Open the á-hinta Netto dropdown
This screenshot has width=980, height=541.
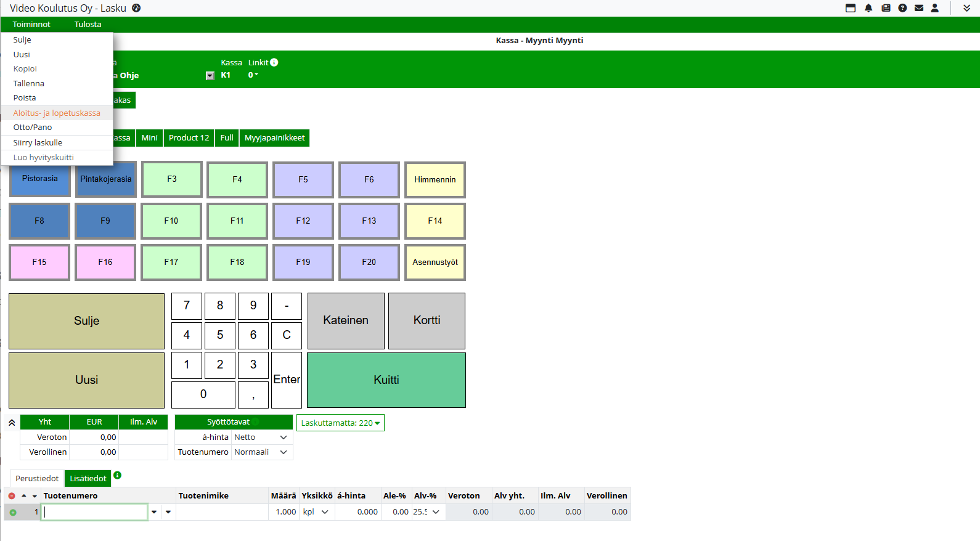(261, 437)
